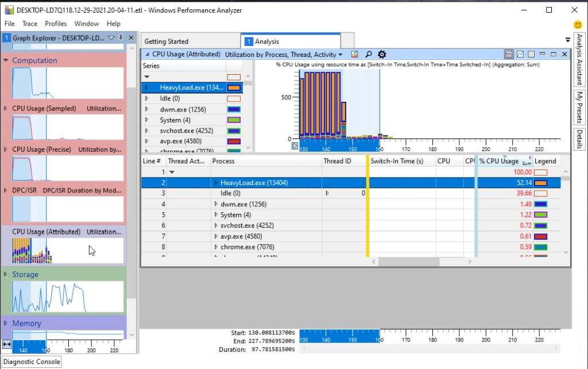Viewport: 588px width, 369px height.
Task: Click the Thread ID column header
Action: [344, 161]
